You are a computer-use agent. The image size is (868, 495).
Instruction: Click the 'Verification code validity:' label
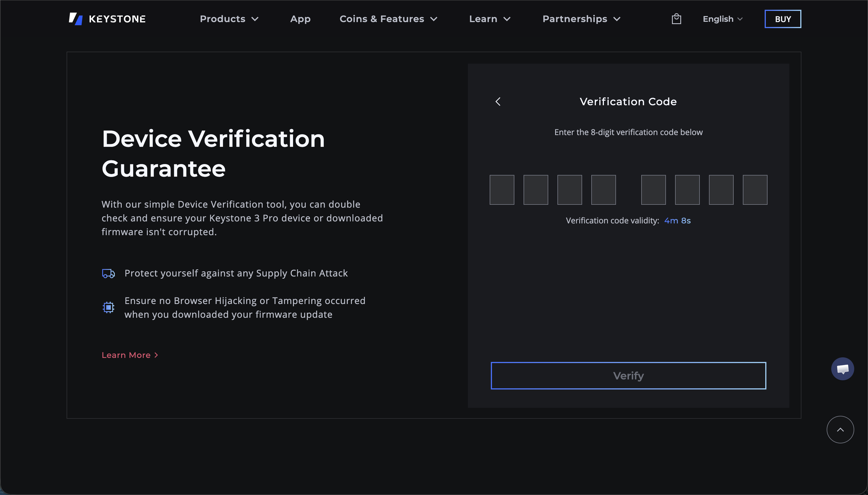click(x=612, y=221)
